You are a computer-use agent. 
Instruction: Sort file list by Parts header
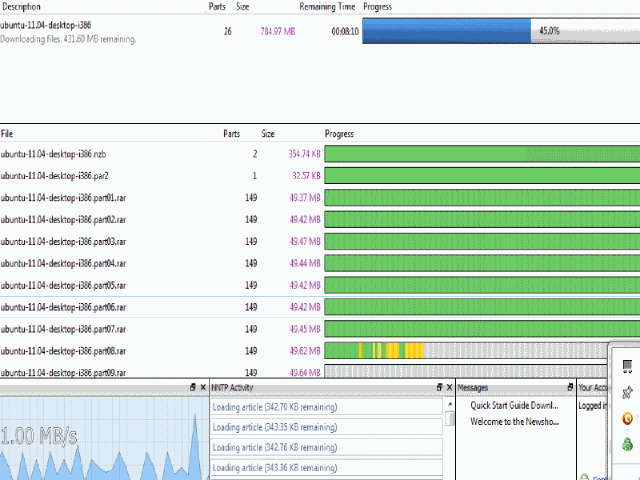coord(231,134)
